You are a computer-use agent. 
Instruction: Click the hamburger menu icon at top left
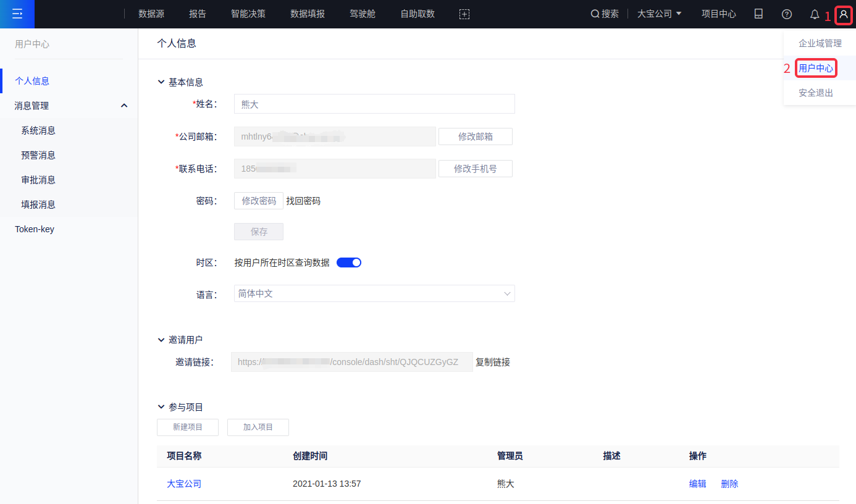17,14
